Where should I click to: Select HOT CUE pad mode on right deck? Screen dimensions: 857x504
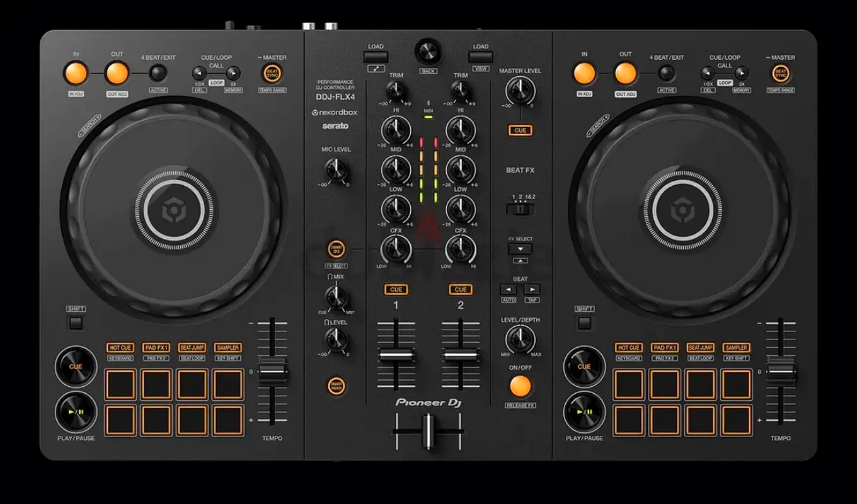pyautogui.click(x=629, y=348)
